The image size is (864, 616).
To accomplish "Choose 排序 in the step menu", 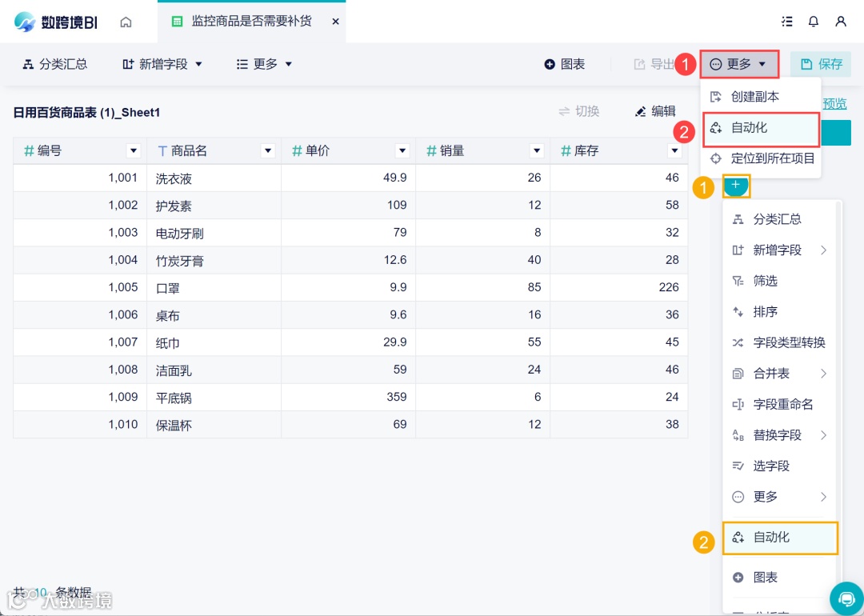I will click(780, 312).
